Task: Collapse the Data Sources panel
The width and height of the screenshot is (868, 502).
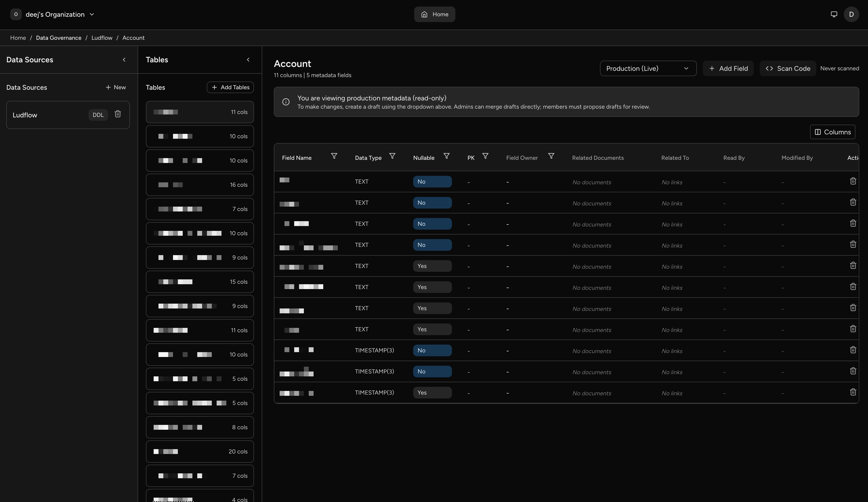Action: (x=124, y=60)
